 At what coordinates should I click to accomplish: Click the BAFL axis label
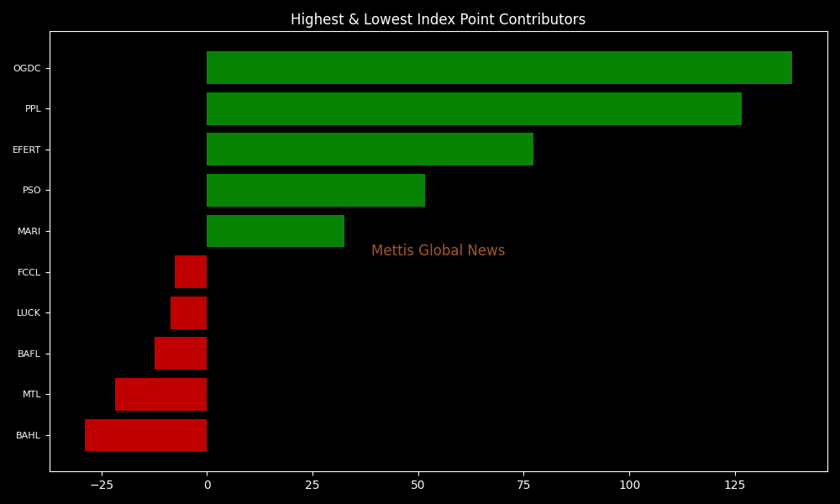(29, 354)
